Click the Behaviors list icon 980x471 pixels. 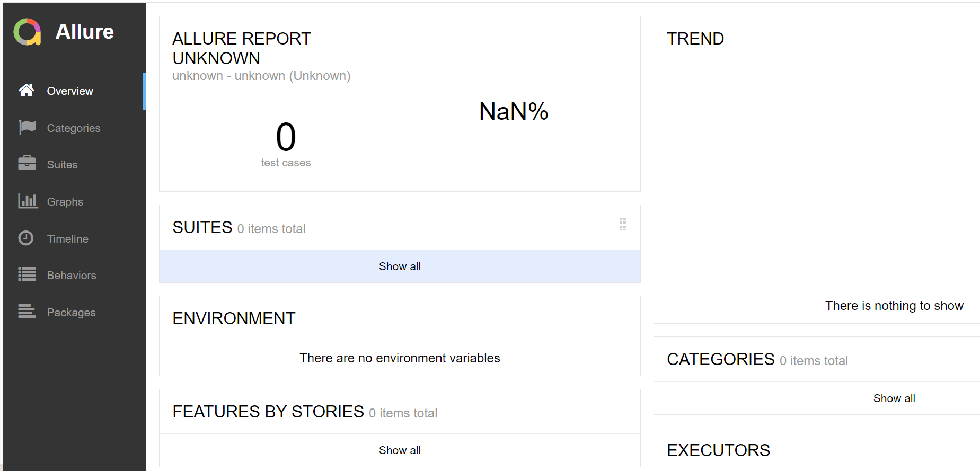coord(27,274)
